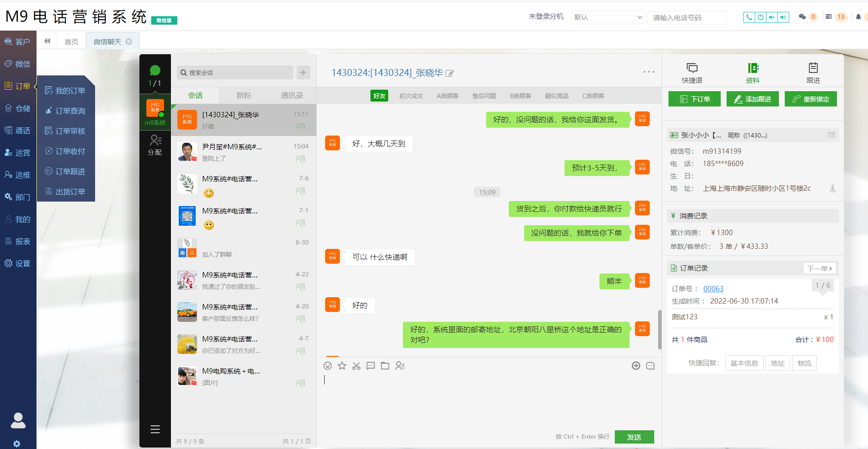Open the folder file-send icon
868x449 pixels.
(x=385, y=366)
